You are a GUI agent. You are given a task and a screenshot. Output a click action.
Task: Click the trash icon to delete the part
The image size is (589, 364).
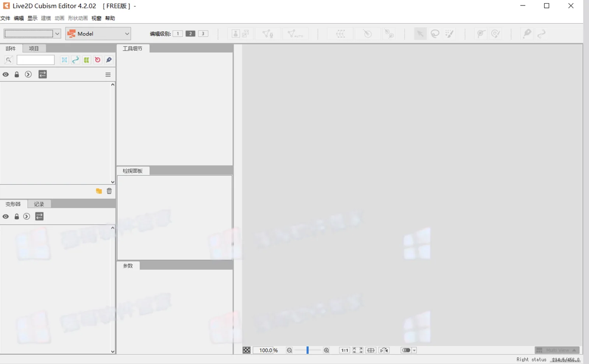109,191
